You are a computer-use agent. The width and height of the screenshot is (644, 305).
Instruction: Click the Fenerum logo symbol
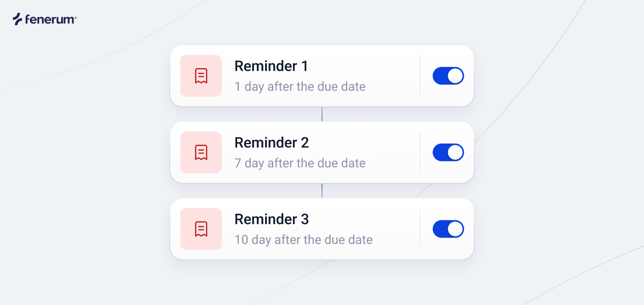pyautogui.click(x=18, y=19)
